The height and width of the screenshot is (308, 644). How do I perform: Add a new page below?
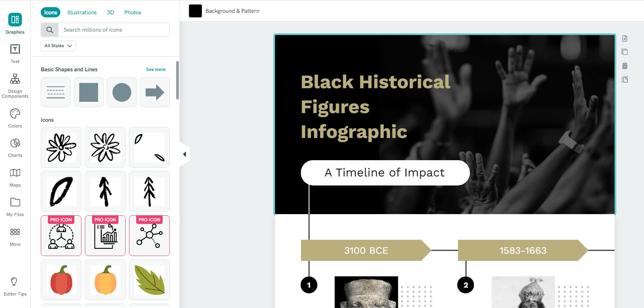(625, 38)
